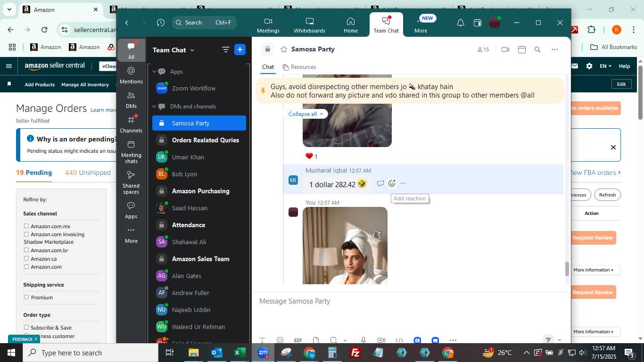
Task: Collapse the Apps section
Action: coord(154,72)
